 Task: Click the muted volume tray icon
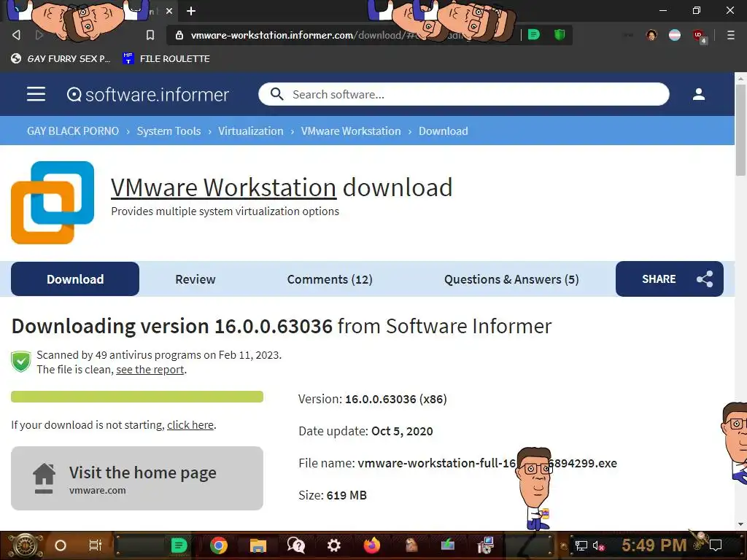598,545
